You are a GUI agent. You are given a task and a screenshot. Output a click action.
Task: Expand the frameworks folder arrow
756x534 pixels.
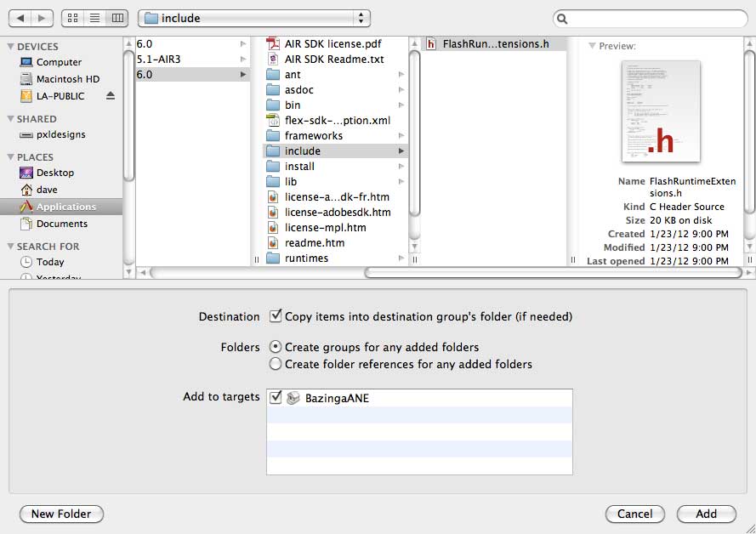(x=401, y=136)
